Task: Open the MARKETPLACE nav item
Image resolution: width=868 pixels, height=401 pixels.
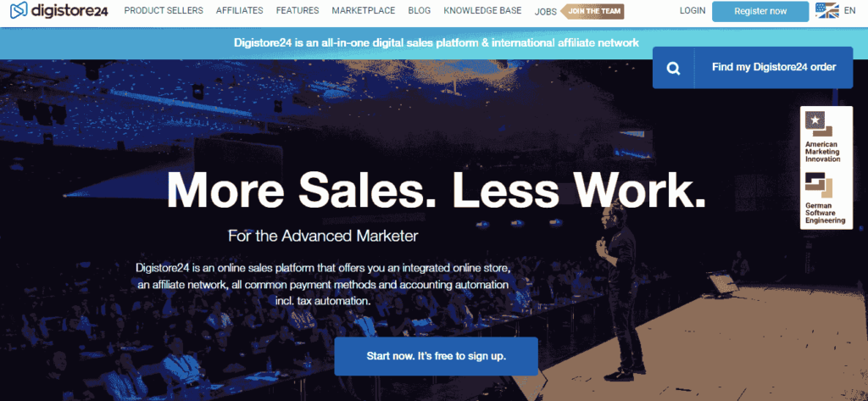Action: pos(363,10)
